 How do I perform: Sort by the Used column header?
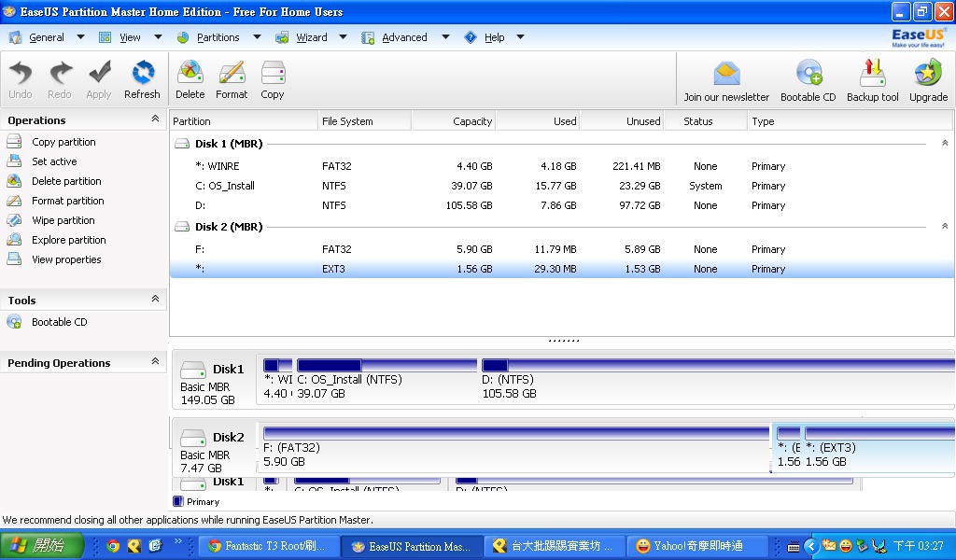pos(538,121)
